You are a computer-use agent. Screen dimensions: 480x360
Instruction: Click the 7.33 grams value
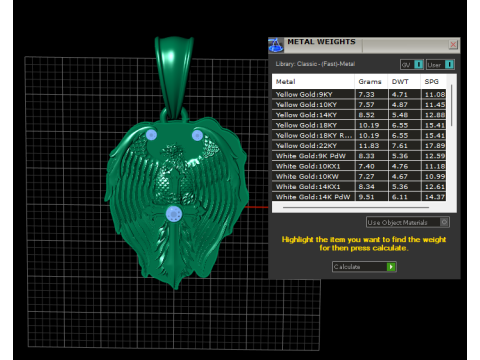point(366,95)
